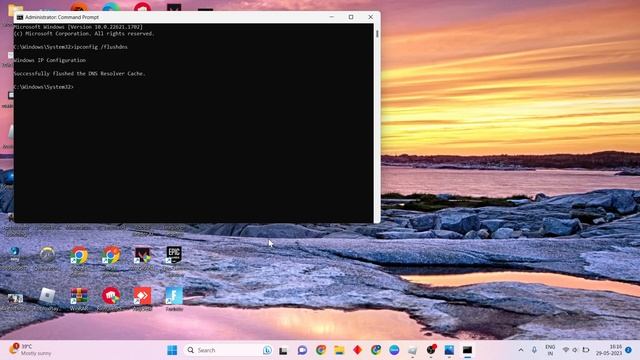Minimize the Command Prompt window

(x=331, y=17)
